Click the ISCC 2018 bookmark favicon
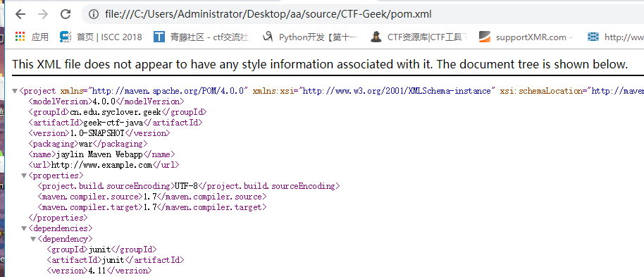The height and width of the screenshot is (277, 644). (x=65, y=37)
